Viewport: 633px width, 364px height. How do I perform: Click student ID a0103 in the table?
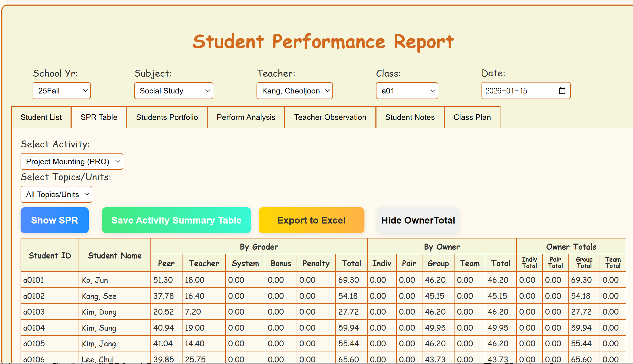[x=34, y=312]
